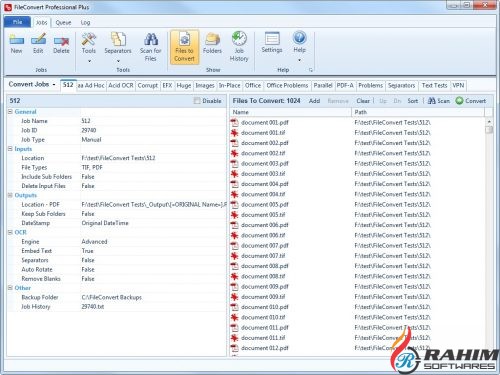Viewport: 500px width, 375px height.
Task: Click the File Types value TIF, PDF
Action: click(x=92, y=167)
